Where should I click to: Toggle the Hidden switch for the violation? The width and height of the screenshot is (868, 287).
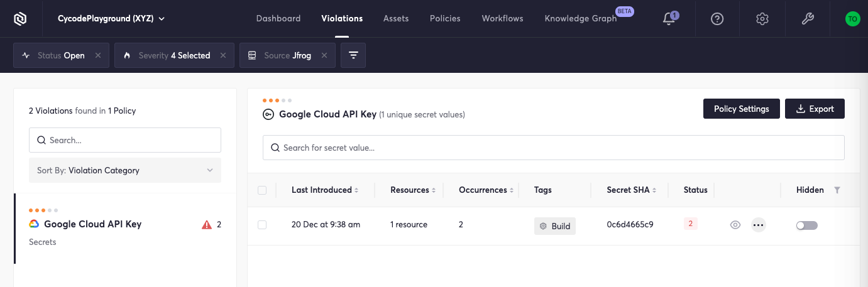806,225
